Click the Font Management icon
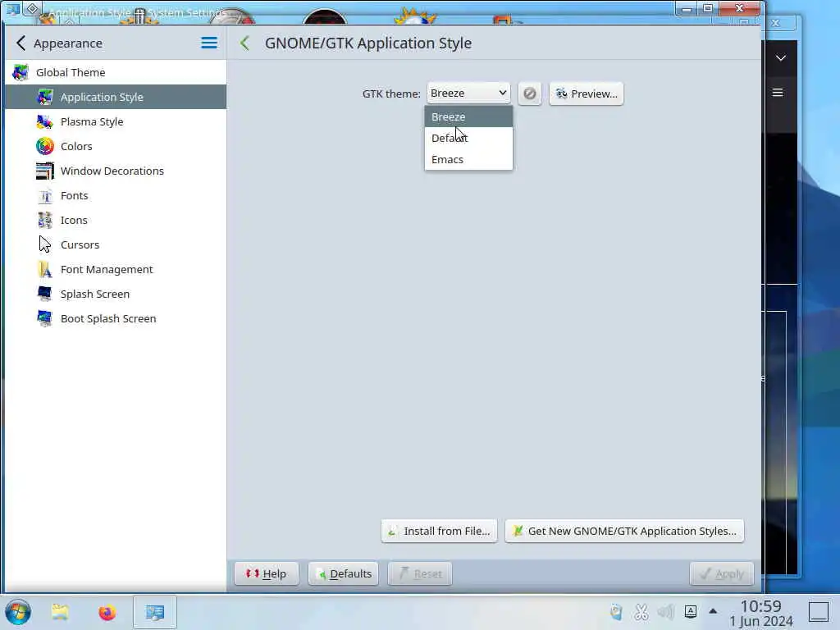The height and width of the screenshot is (630, 840). click(45, 269)
